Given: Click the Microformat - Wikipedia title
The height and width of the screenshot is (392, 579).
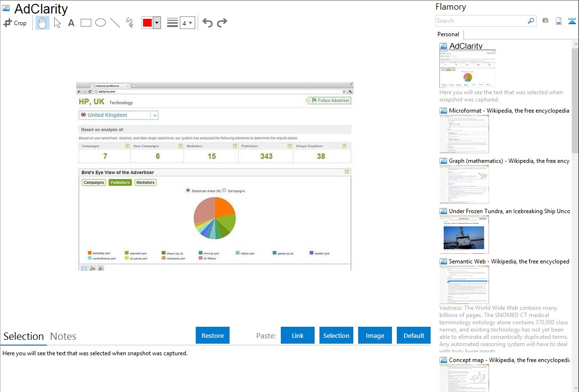Looking at the screenshot, I should 509,111.
